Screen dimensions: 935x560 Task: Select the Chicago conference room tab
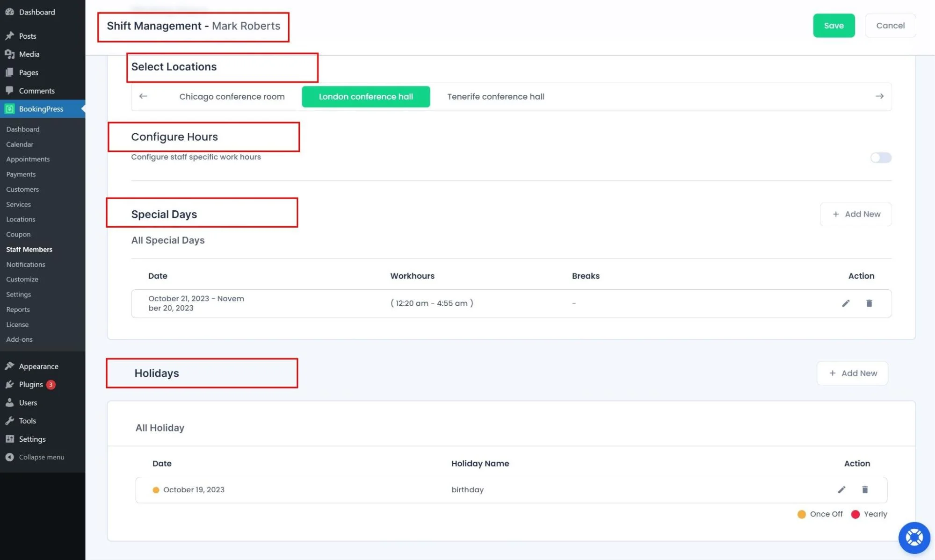(x=232, y=96)
